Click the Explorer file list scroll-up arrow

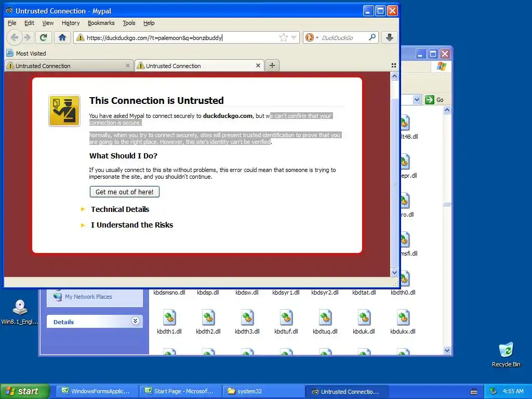click(x=447, y=110)
